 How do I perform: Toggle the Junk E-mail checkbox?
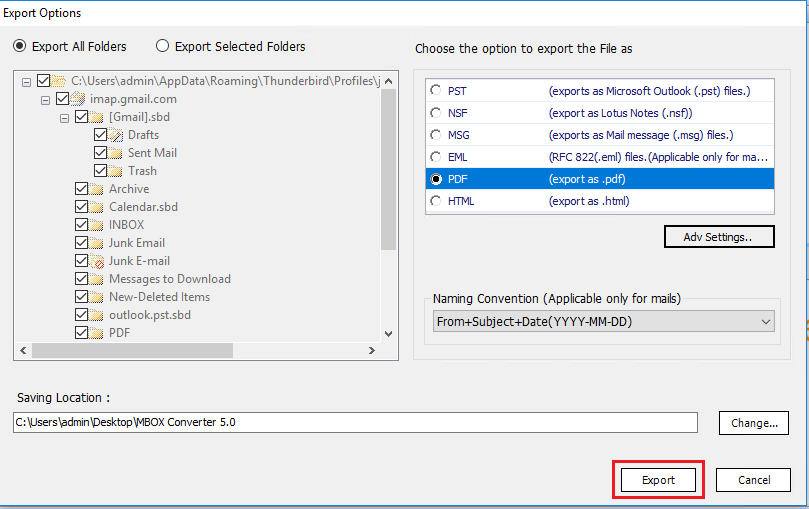(82, 260)
